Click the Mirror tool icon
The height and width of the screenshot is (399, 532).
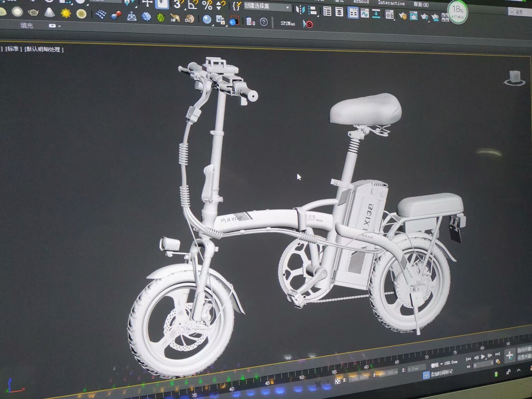pos(300,9)
